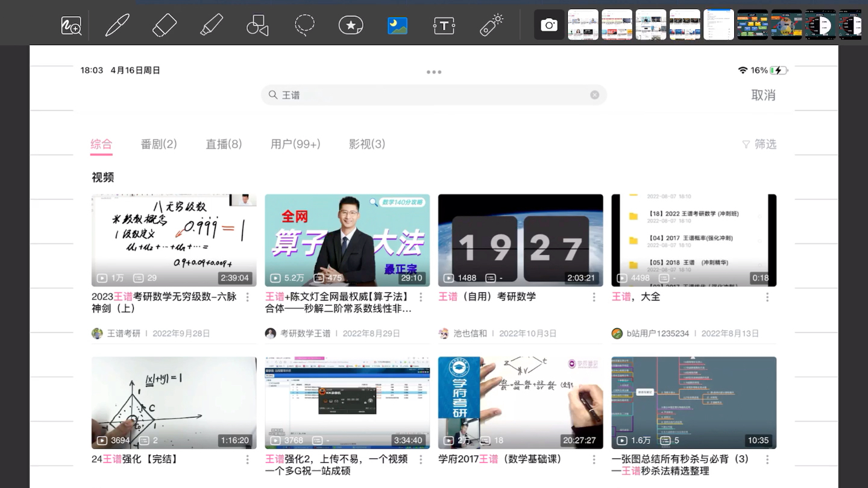This screenshot has width=868, height=488.
Task: Select the Eraser tool
Action: coord(165,25)
